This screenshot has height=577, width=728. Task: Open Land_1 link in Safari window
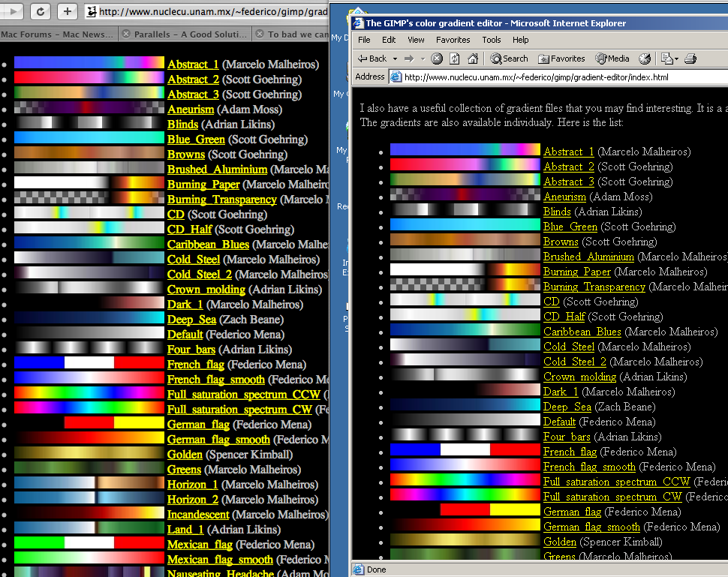[x=185, y=529]
